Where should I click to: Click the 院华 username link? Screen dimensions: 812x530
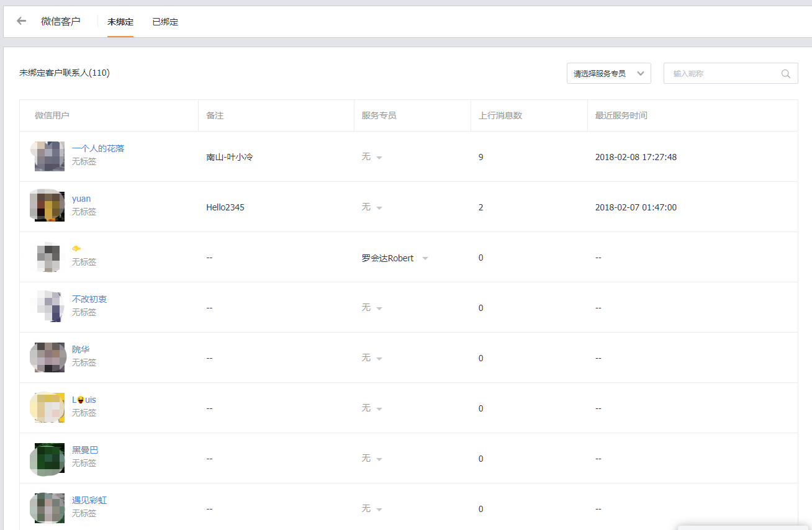(x=81, y=349)
